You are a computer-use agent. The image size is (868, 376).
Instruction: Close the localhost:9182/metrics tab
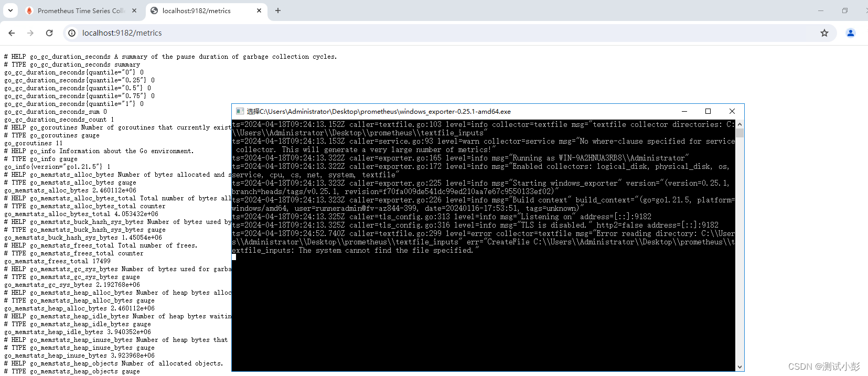(259, 10)
